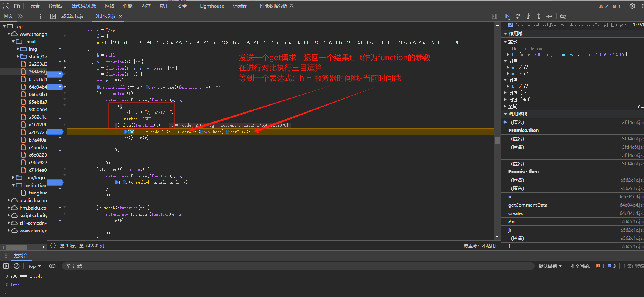This screenshot has width=644, height=297.
Task: Select the created call stack frame
Action: (x=572, y=213)
